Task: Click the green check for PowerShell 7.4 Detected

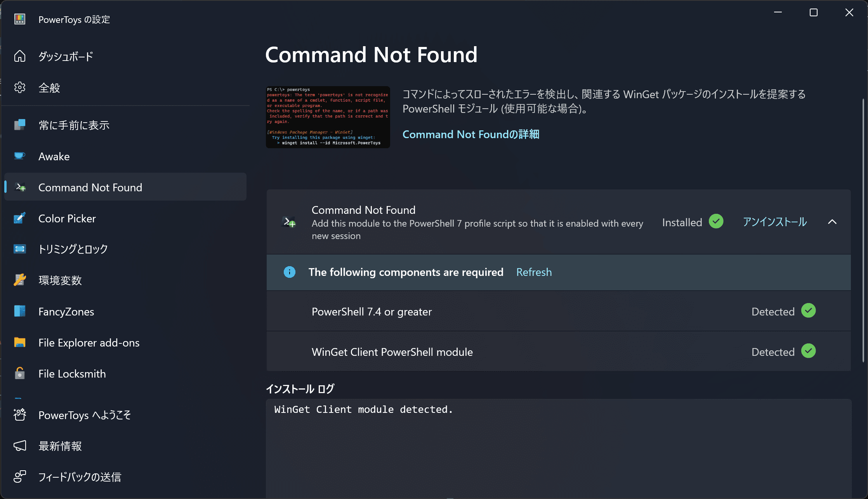Action: (809, 310)
